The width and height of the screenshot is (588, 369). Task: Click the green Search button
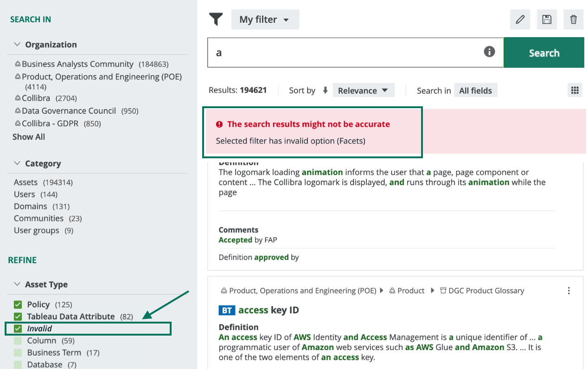click(x=543, y=53)
